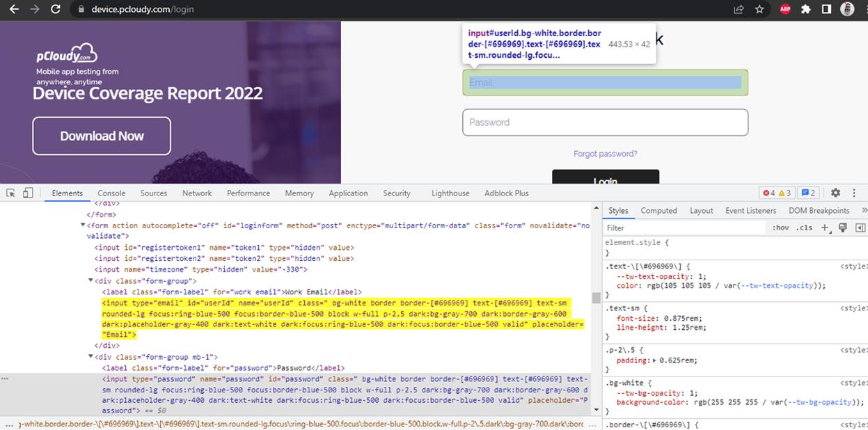The image size is (868, 430).
Task: Click the padlock site info icon
Action: (x=81, y=9)
